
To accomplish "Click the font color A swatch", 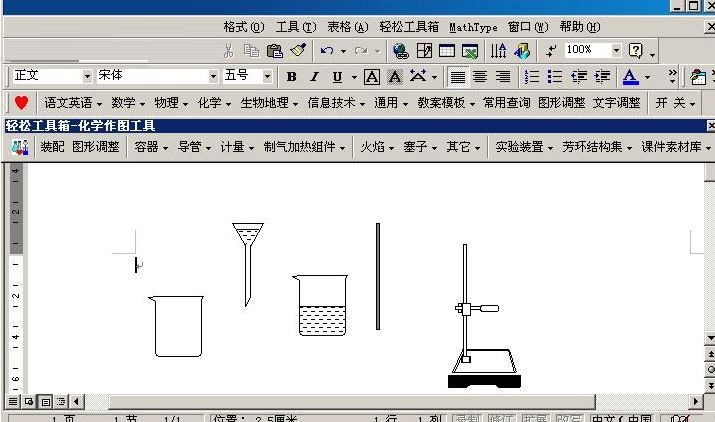I will click(630, 76).
